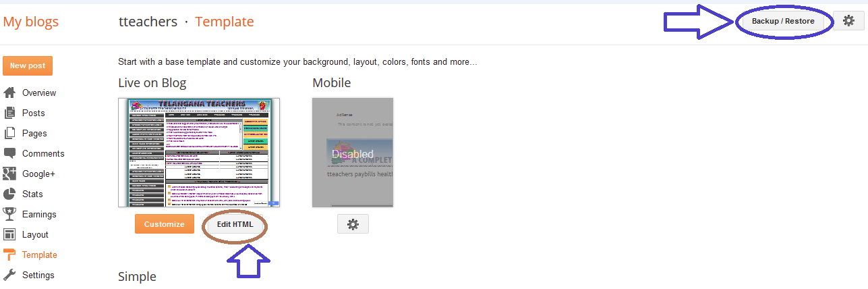Screen dimensions: 868x289
Task: Open the My blogs link
Action: [31, 22]
